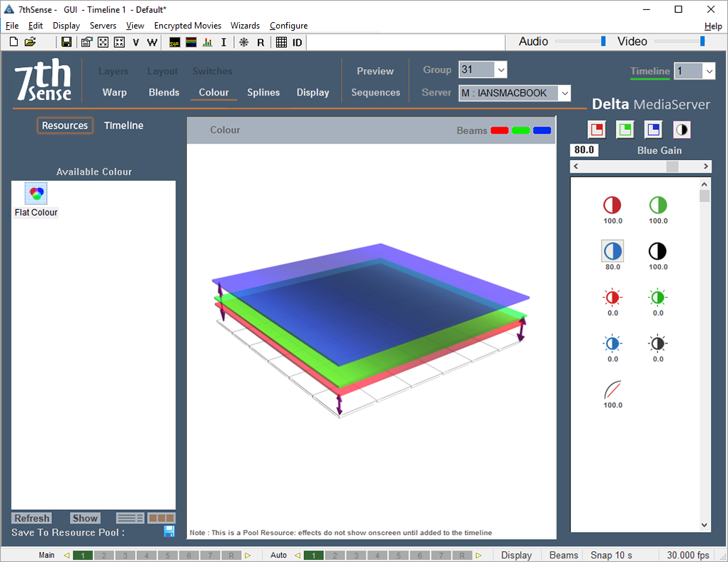Click the R toolbar button

(261, 43)
